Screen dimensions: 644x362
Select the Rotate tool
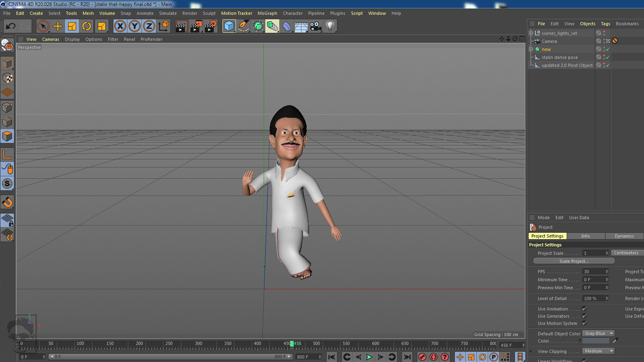pos(87,26)
